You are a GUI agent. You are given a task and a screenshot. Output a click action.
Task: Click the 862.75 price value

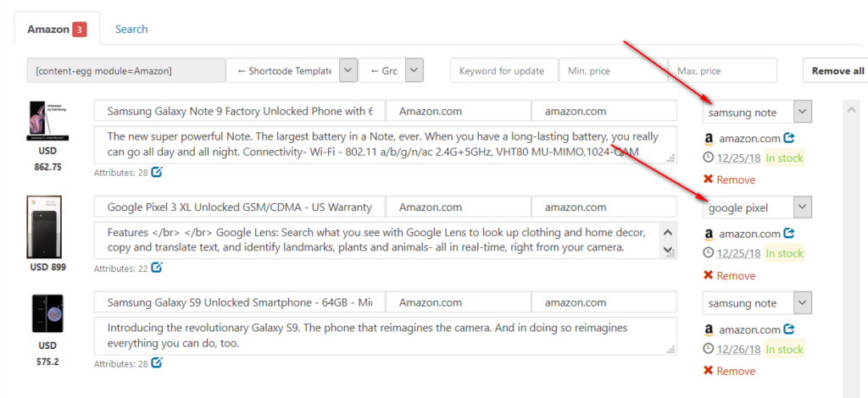coord(47,167)
